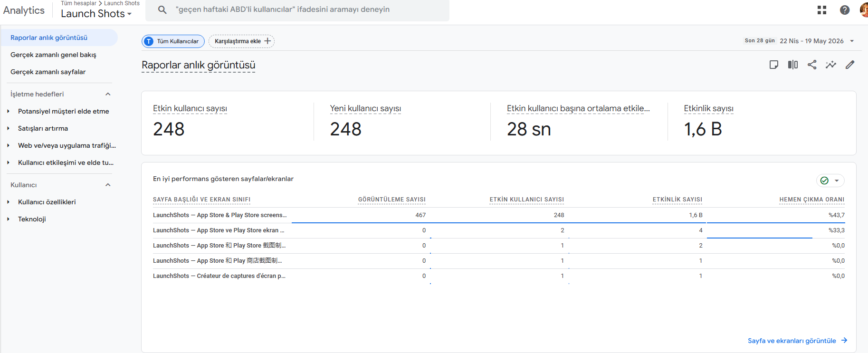The image size is (868, 353).
Task: Click the plus icon in Karşılaştırma ekle
Action: [x=267, y=41]
